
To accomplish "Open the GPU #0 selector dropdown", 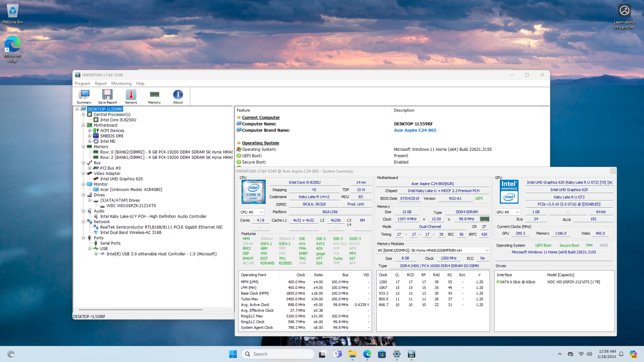I will [508, 212].
